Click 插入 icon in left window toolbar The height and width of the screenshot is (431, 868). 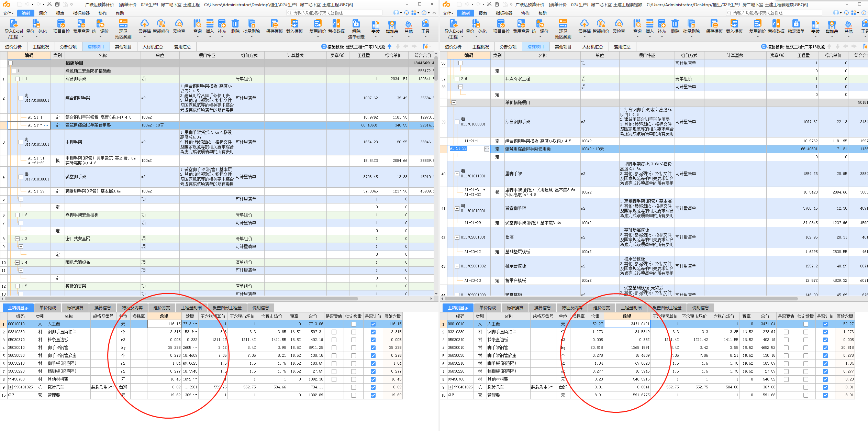[210, 24]
